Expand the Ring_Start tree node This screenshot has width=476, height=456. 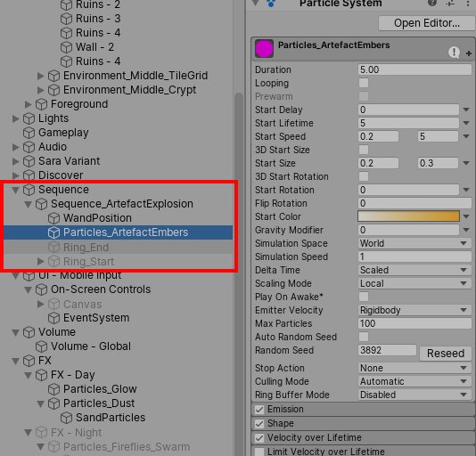[x=40, y=261]
